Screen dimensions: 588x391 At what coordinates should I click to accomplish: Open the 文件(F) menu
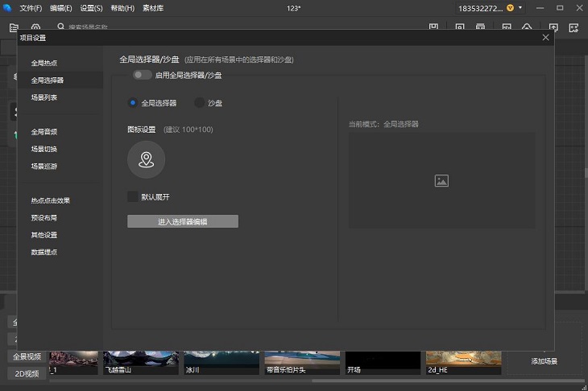31,8
